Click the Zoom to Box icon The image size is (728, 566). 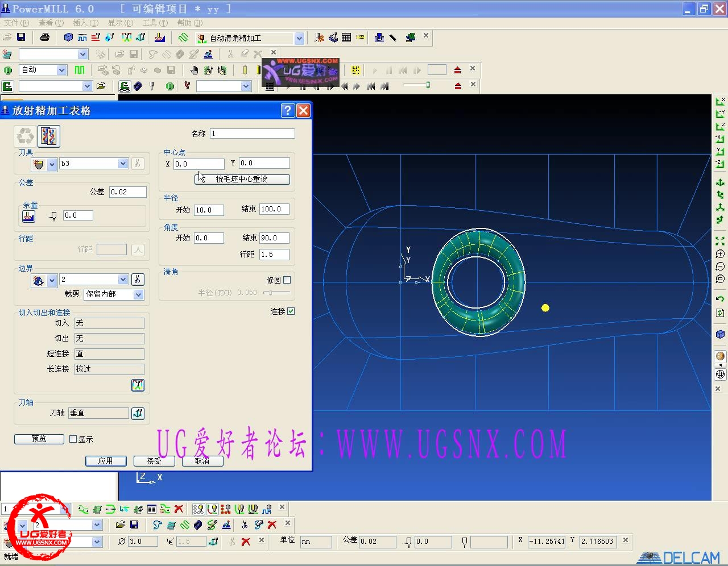point(720,279)
